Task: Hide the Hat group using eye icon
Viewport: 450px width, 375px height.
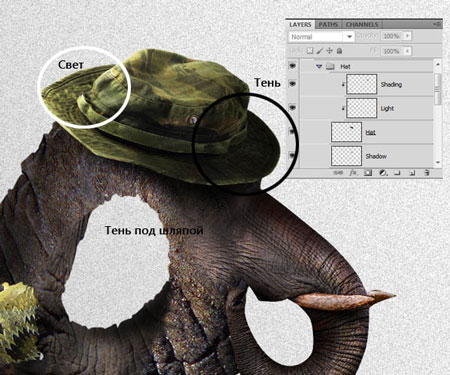Action: tap(292, 66)
